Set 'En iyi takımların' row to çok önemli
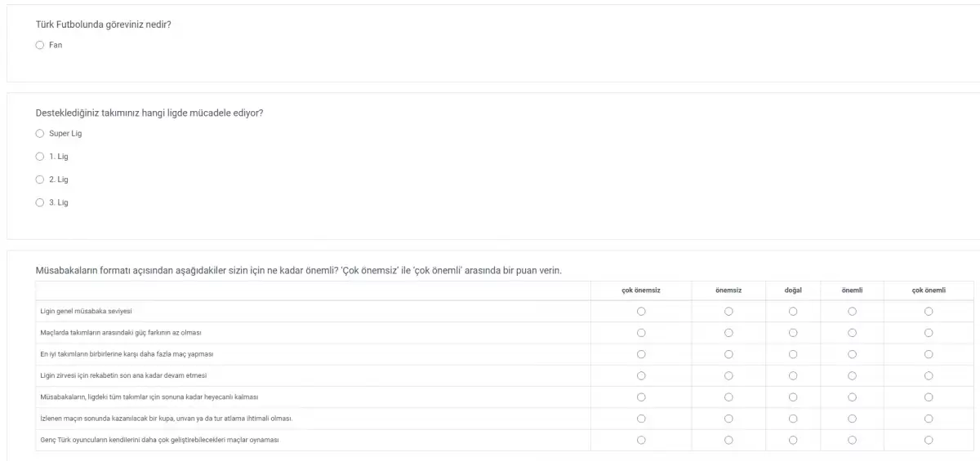This screenshot has width=980, height=461. coord(929,354)
